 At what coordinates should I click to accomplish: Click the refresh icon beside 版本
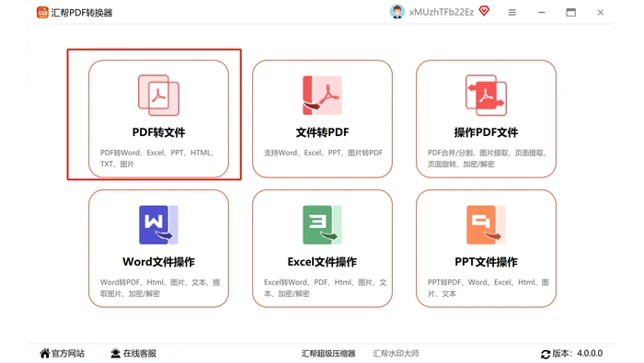pos(546,354)
